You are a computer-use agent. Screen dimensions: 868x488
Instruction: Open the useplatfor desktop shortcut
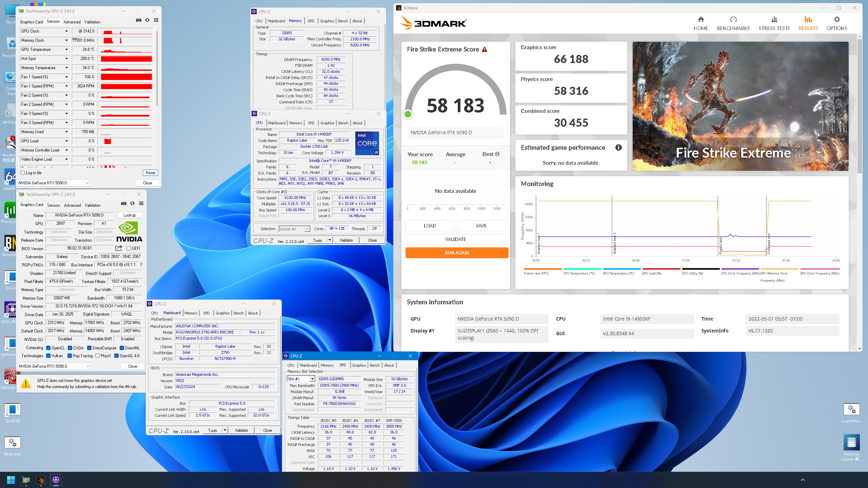click(851, 413)
